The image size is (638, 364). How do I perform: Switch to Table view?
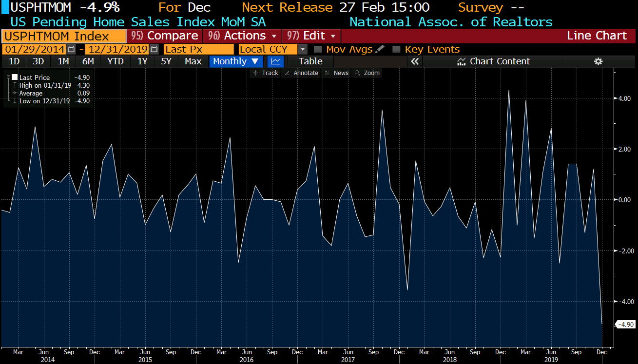coord(310,61)
